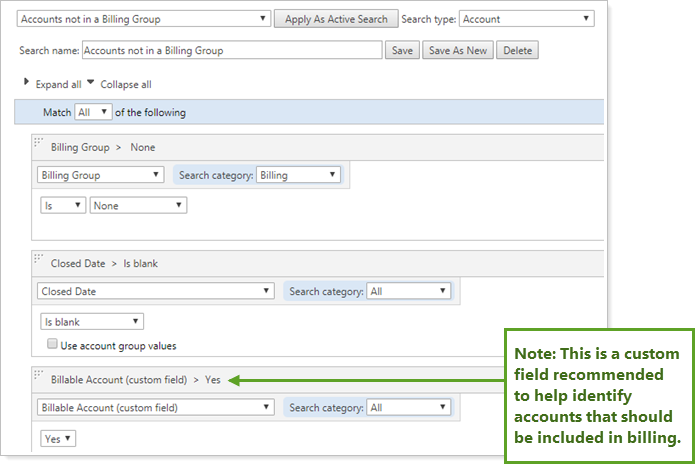Click drag handle icon of Billing Group criterion
This screenshot has height=465, width=696.
point(40,145)
